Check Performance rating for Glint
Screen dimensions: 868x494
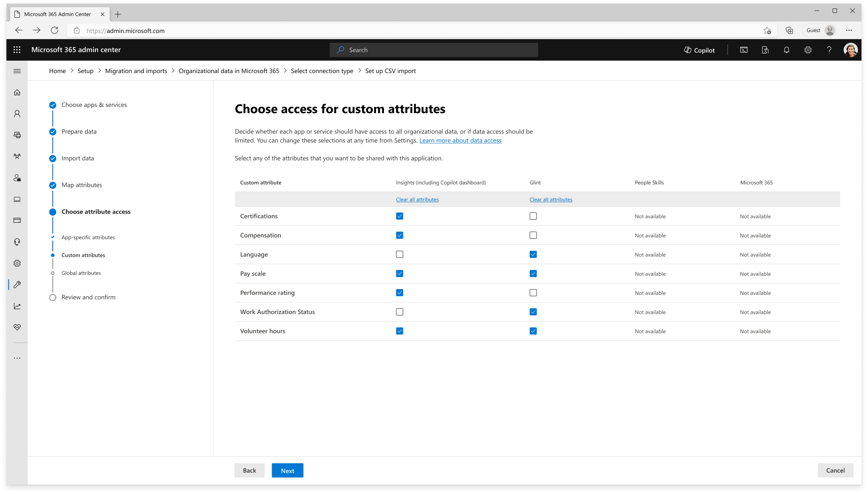coord(533,293)
